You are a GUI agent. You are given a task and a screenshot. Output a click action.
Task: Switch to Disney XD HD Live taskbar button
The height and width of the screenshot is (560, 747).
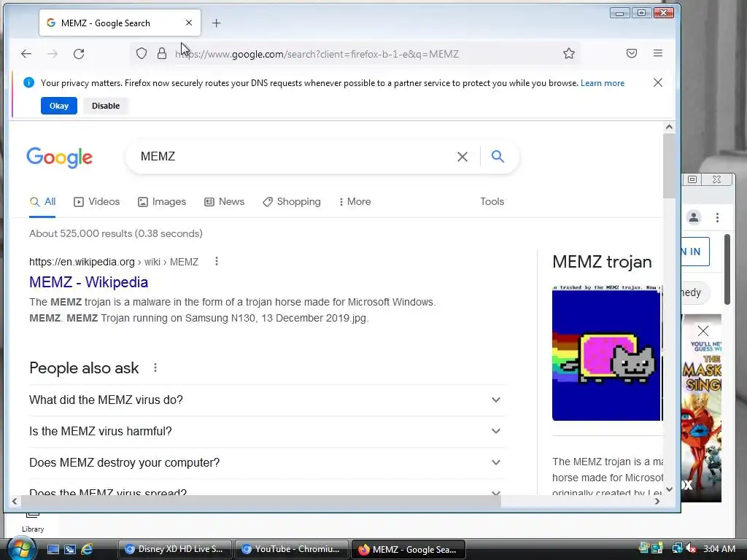coord(175,549)
